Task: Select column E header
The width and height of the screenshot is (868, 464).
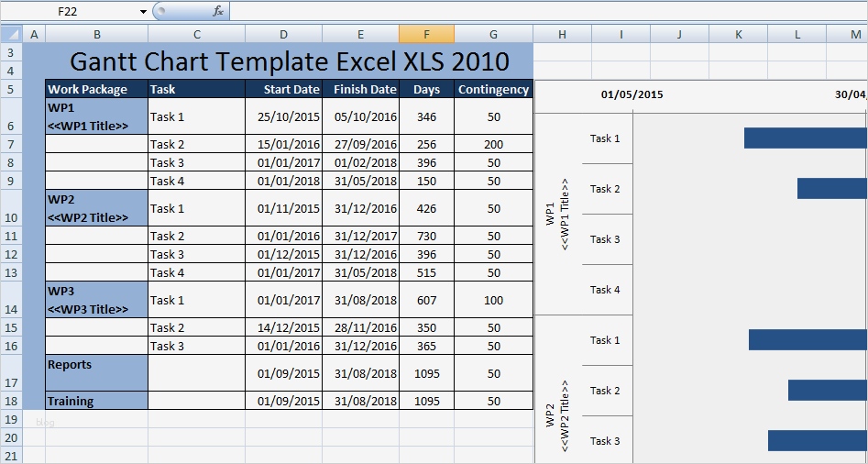Action: (x=360, y=34)
